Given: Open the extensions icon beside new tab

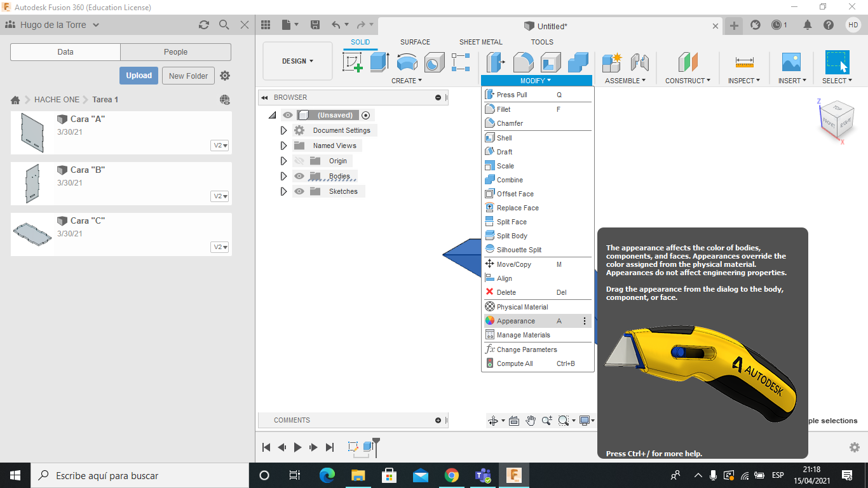Looking at the screenshot, I should (756, 25).
